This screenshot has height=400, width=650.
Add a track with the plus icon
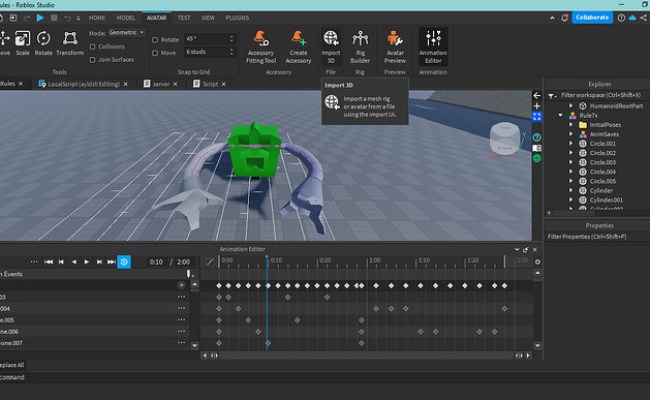181,285
